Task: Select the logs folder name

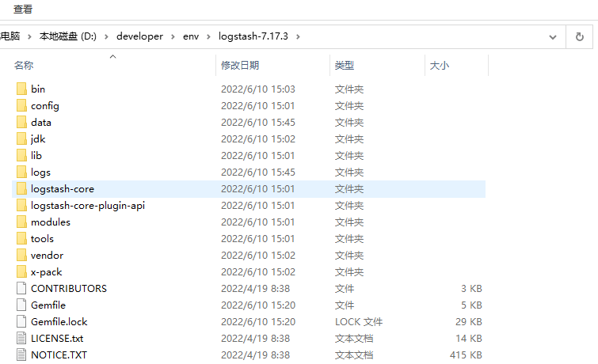Action: [x=40, y=173]
